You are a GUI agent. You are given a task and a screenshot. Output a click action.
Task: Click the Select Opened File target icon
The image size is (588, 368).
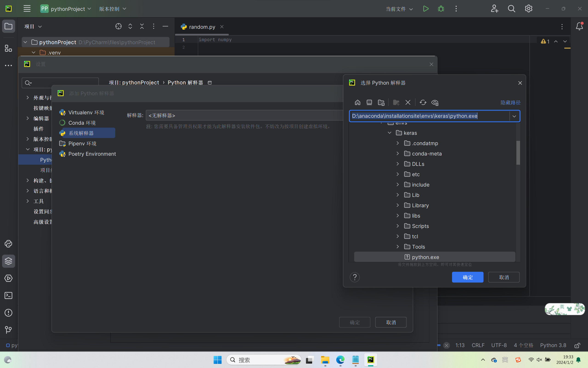[118, 26]
